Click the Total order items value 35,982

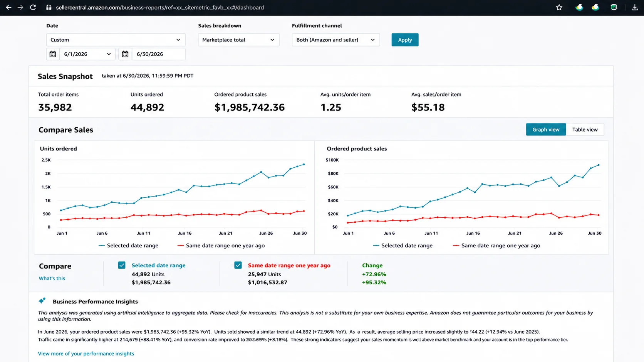pyautogui.click(x=55, y=107)
